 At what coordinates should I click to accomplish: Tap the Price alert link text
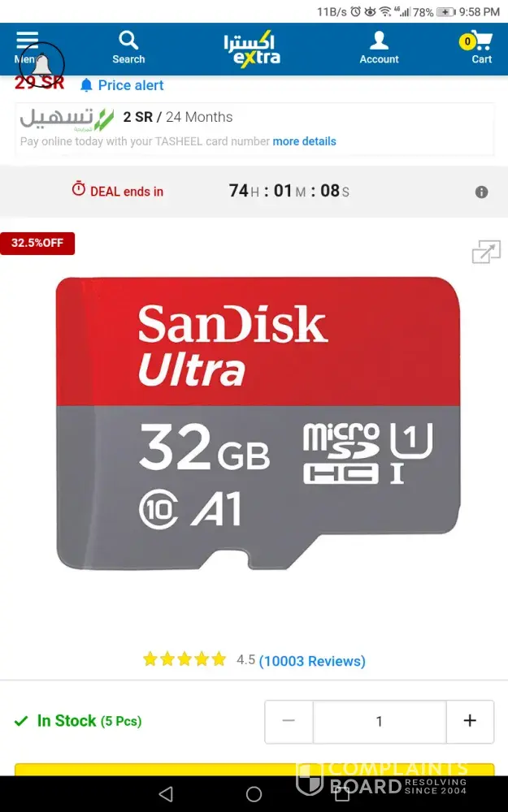131,85
